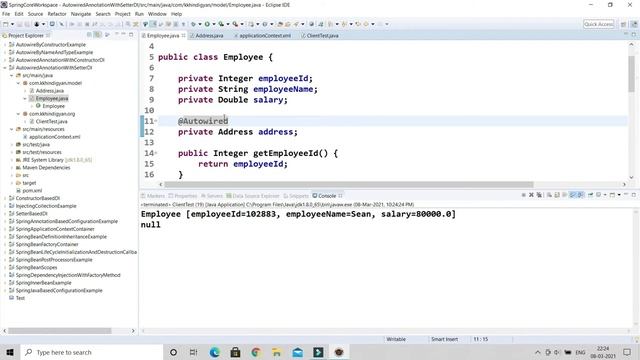Click the Debug bug toolbar icon

click(x=193, y=24)
